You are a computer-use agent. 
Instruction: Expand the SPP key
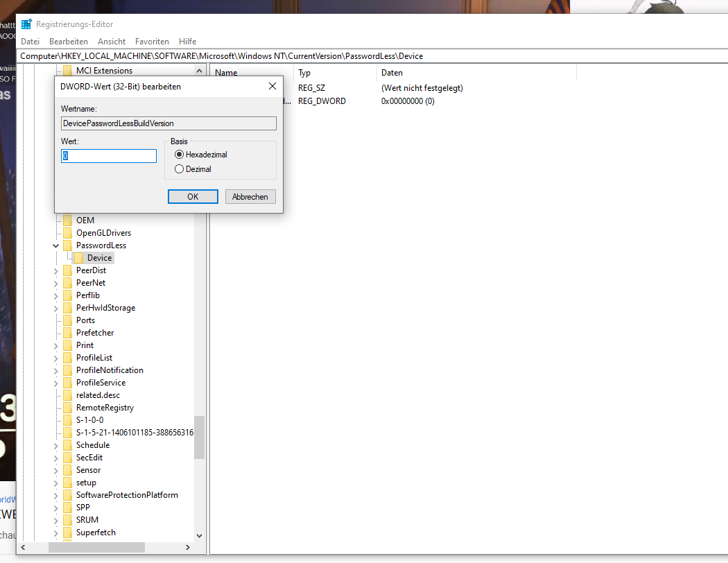click(x=55, y=508)
